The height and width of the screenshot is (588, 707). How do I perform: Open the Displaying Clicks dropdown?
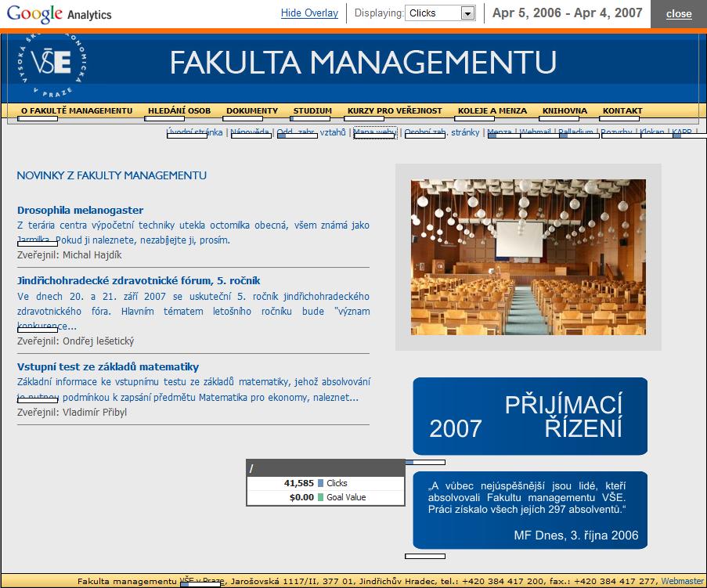point(440,13)
